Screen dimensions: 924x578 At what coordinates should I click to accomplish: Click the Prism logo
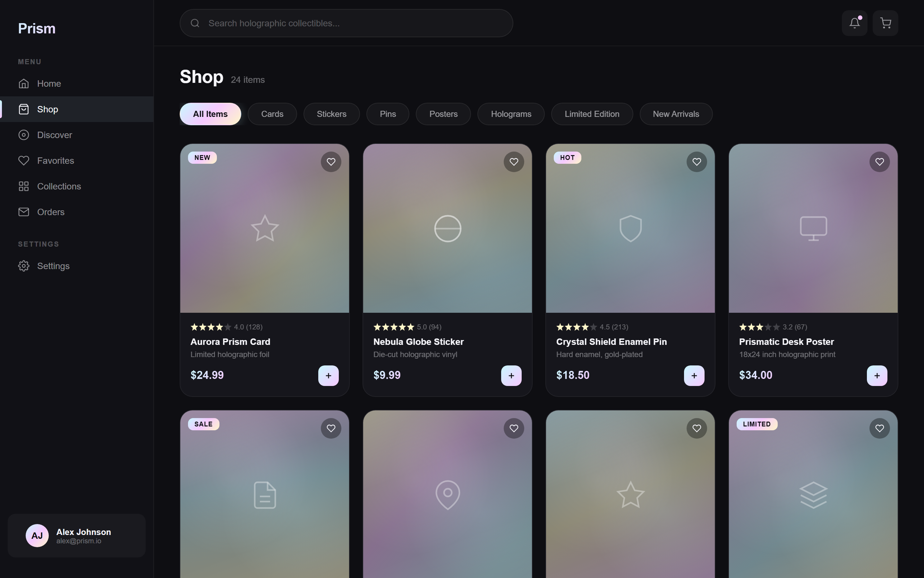[37, 29]
